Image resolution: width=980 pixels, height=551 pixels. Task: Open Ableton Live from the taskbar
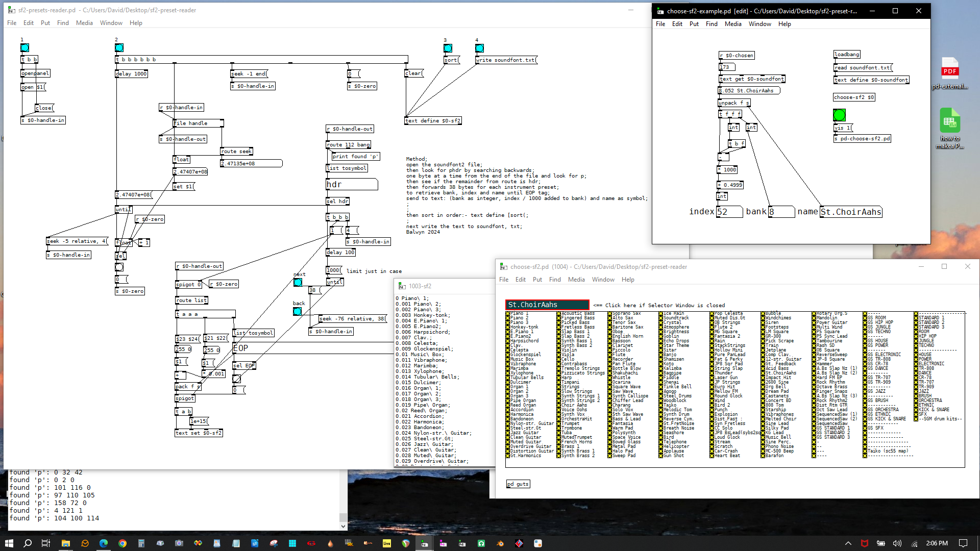[x=387, y=543]
